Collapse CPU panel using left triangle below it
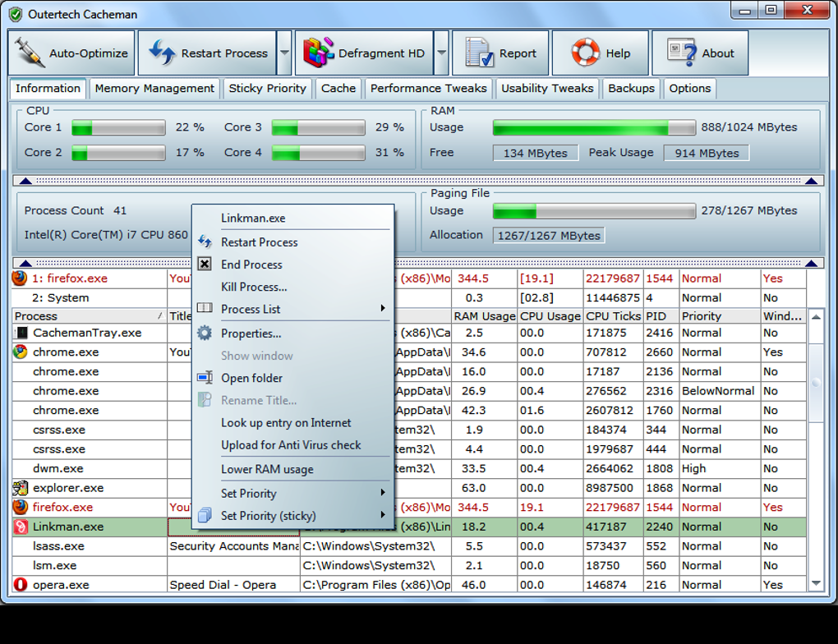Image resolution: width=838 pixels, height=644 pixels. (x=25, y=181)
